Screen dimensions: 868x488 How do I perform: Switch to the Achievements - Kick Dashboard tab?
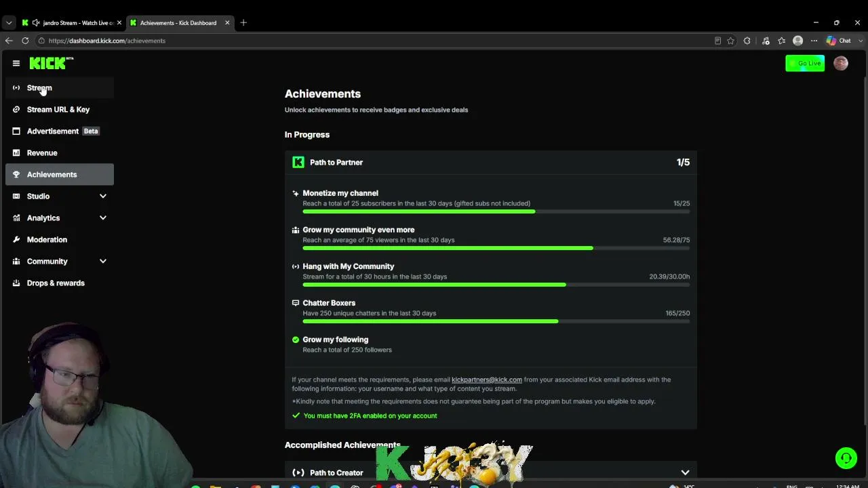coord(180,23)
